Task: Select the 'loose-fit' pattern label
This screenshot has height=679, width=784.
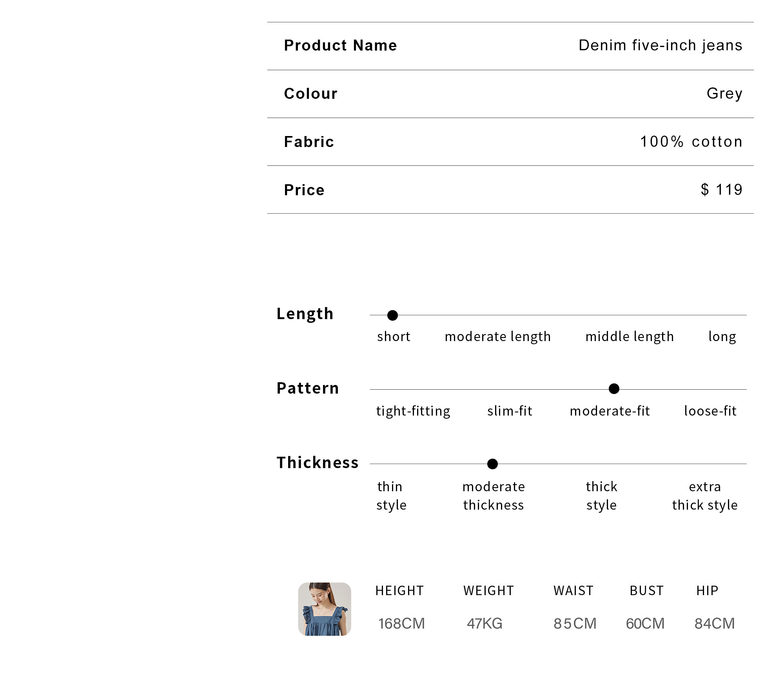Action: click(710, 411)
